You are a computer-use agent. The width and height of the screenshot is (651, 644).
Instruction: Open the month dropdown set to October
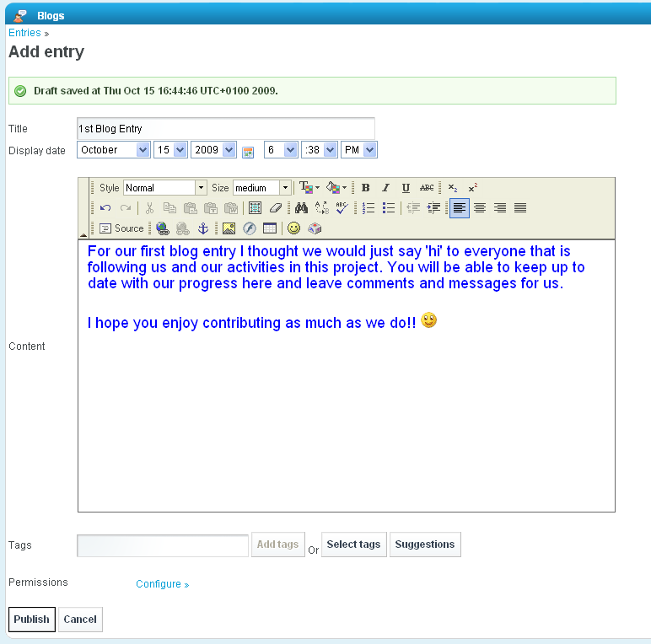(x=113, y=150)
